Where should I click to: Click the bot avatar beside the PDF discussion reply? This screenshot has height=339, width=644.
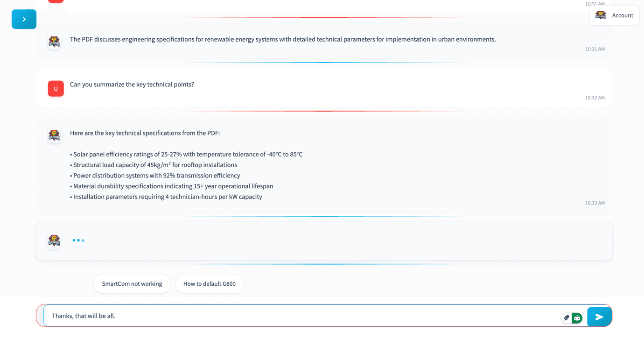coord(54,42)
